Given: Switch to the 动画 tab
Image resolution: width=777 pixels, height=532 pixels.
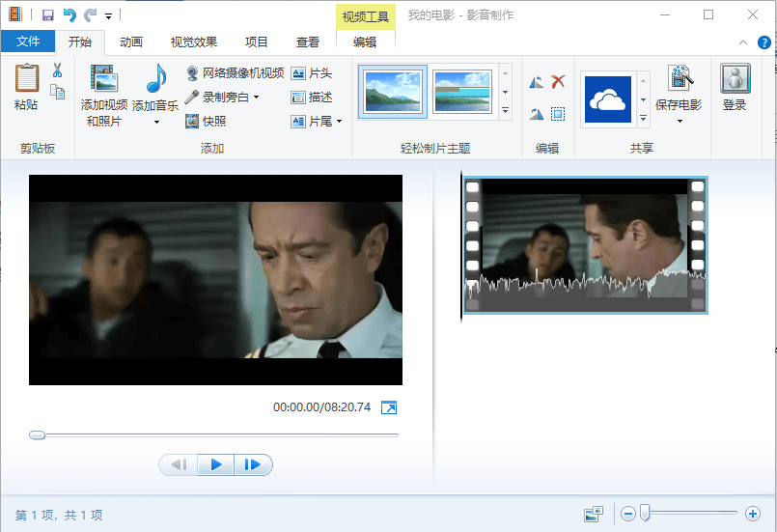Looking at the screenshot, I should point(131,42).
